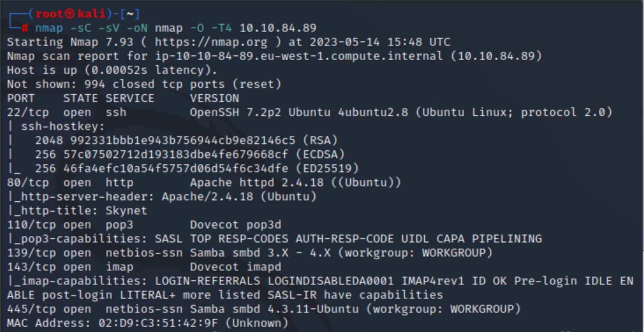The height and width of the screenshot is (332, 644).
Task: Click the target IP ending the nmap command
Action: click(x=278, y=28)
